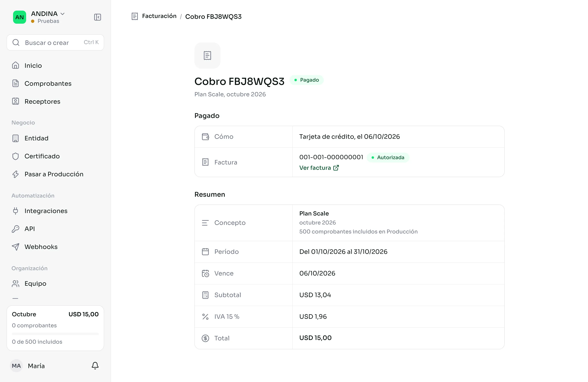The width and height of the screenshot is (588, 382).
Task: Navigate to Facturación breadcrumb
Action: (159, 16)
